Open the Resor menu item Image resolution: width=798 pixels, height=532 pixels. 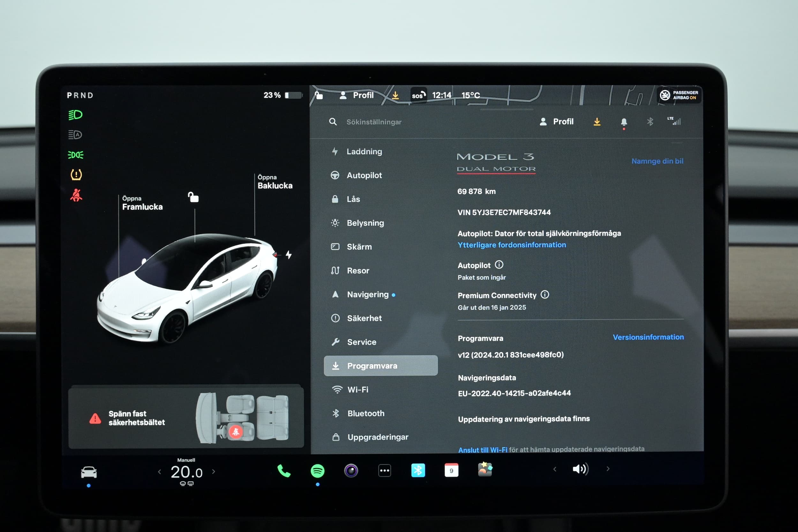(350, 270)
